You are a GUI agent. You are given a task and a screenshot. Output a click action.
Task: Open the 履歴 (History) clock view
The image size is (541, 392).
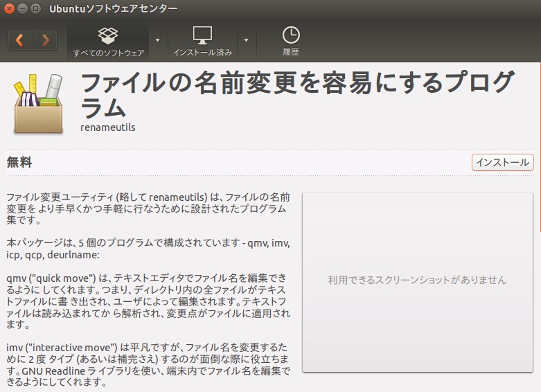pyautogui.click(x=291, y=42)
